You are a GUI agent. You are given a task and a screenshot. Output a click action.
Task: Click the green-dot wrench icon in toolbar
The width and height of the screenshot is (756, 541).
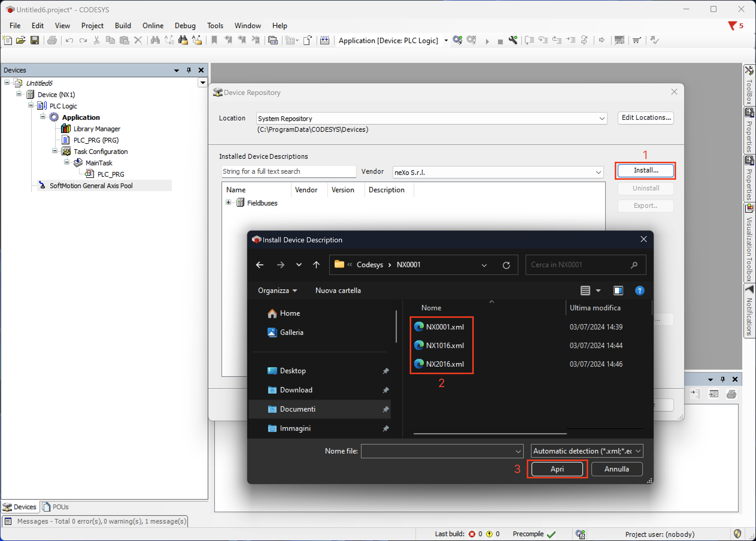pyautogui.click(x=513, y=40)
